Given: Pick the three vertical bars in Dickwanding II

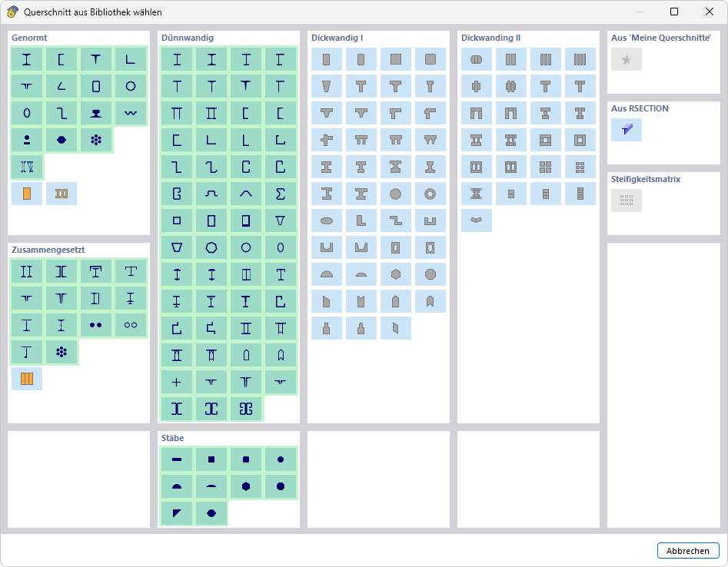Looking at the screenshot, I should [546, 59].
